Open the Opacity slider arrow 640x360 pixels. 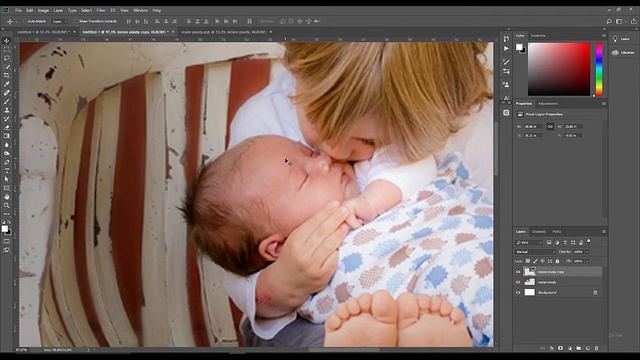(x=587, y=252)
